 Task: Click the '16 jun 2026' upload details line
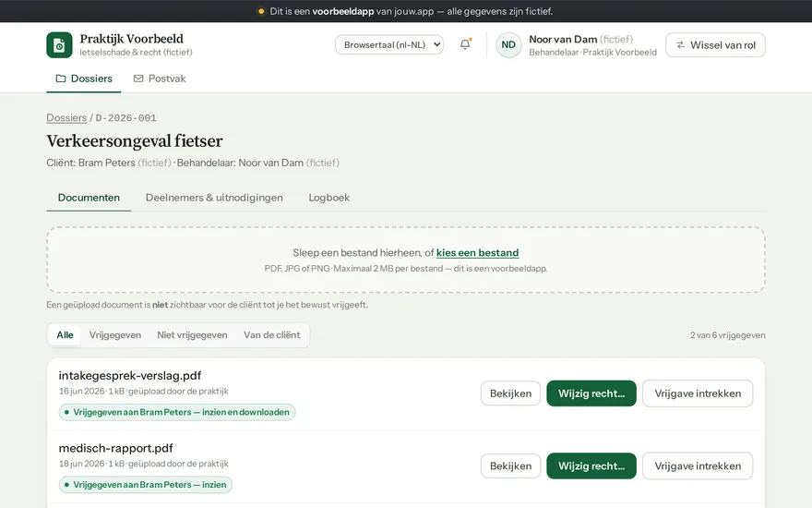(143, 392)
